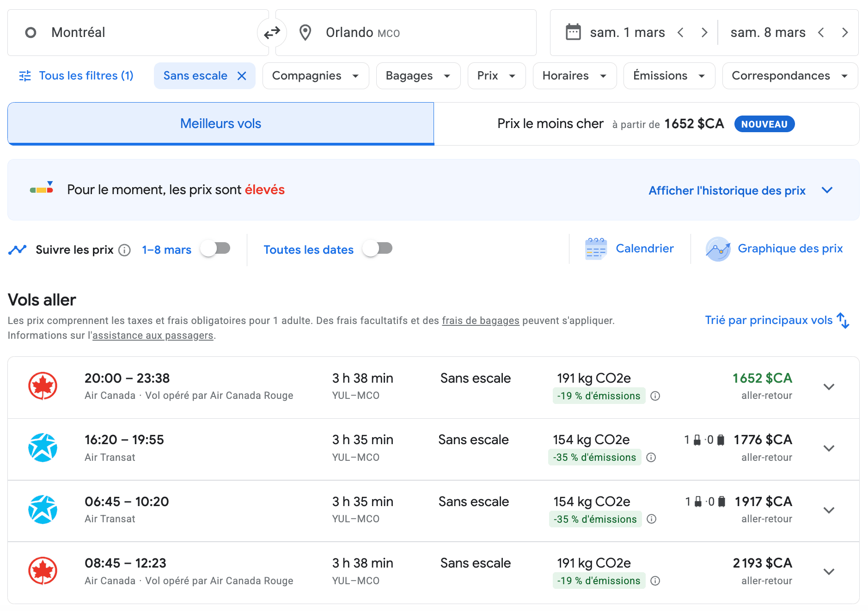Open the price graph icon
This screenshot has height=611, width=868.
(x=718, y=249)
